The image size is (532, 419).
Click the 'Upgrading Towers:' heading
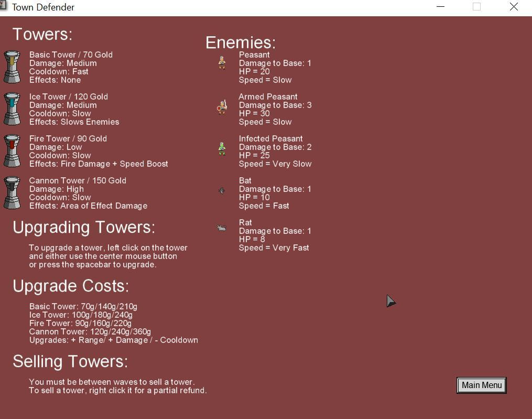pyautogui.click(x=84, y=228)
